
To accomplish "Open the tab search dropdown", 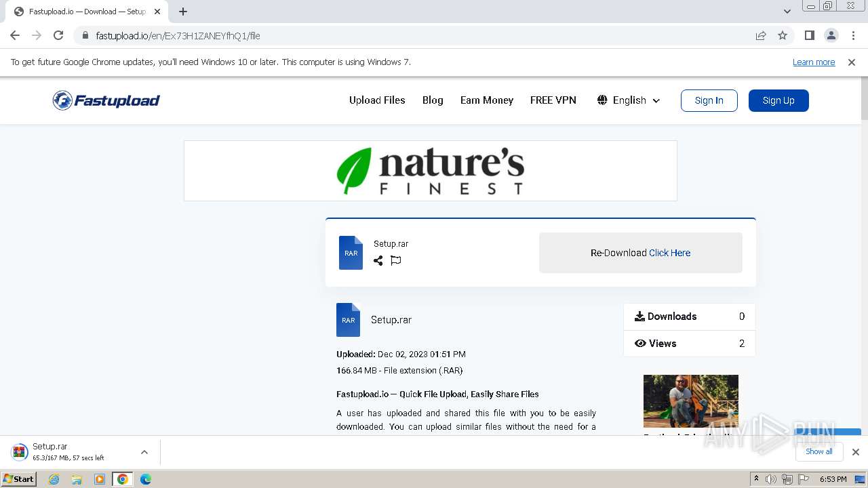I will (787, 12).
